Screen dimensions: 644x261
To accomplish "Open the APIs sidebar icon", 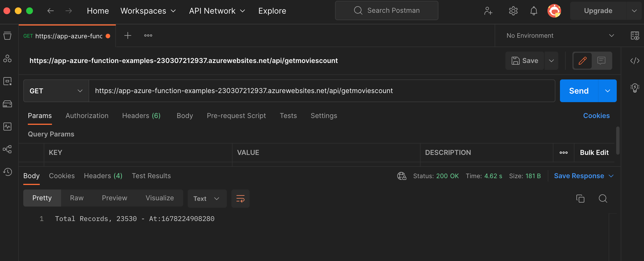I will pos(7,58).
